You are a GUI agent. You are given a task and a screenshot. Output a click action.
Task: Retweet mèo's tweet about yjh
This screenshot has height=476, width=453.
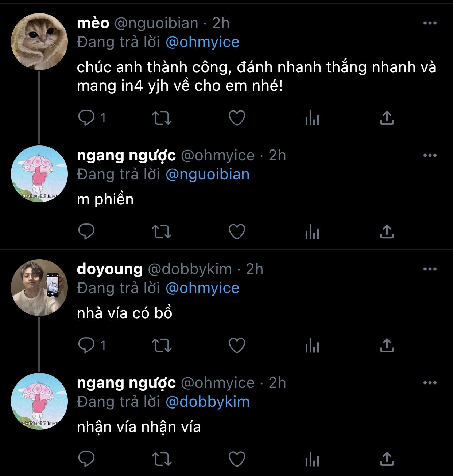tap(161, 118)
